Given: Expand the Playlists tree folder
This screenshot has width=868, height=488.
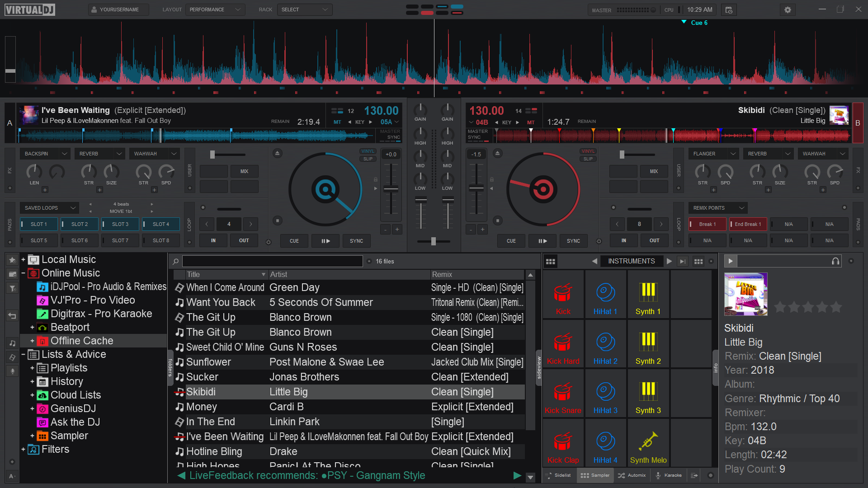Looking at the screenshot, I should click(32, 368).
